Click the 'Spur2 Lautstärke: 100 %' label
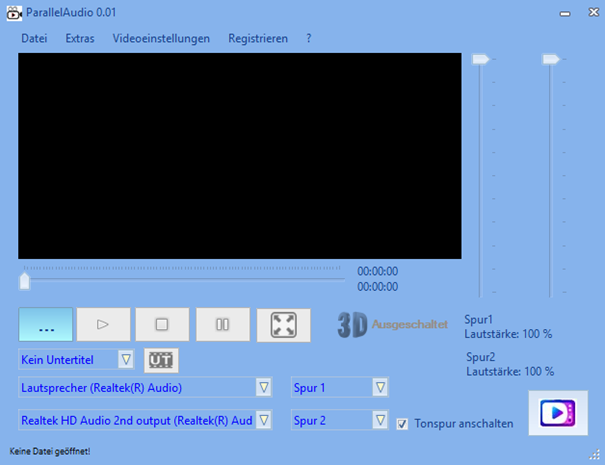Screen dimensions: 605x465 pos(510,364)
